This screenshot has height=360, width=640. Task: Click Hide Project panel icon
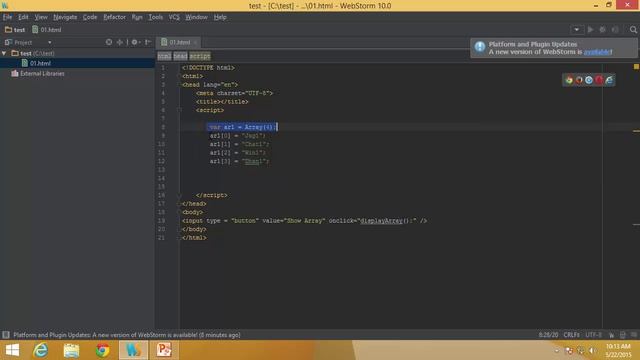pos(148,42)
